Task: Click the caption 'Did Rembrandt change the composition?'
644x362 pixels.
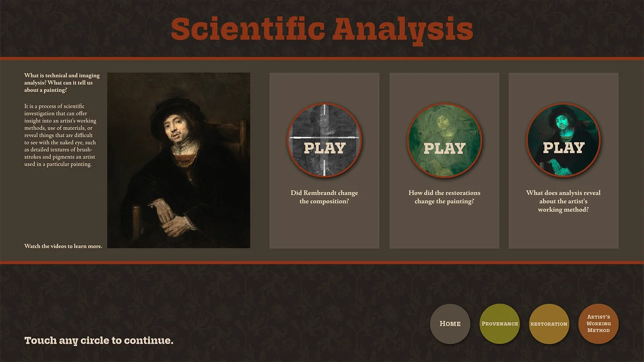Action: 324,197
